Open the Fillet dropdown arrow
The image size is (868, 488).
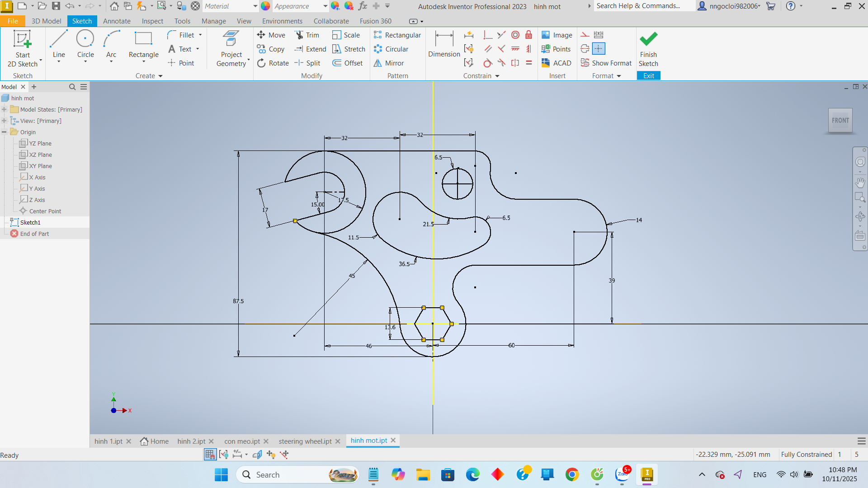pyautogui.click(x=200, y=35)
